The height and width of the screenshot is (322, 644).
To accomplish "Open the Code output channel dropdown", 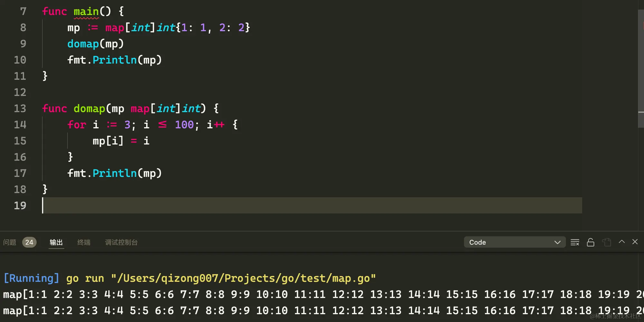I will point(515,242).
